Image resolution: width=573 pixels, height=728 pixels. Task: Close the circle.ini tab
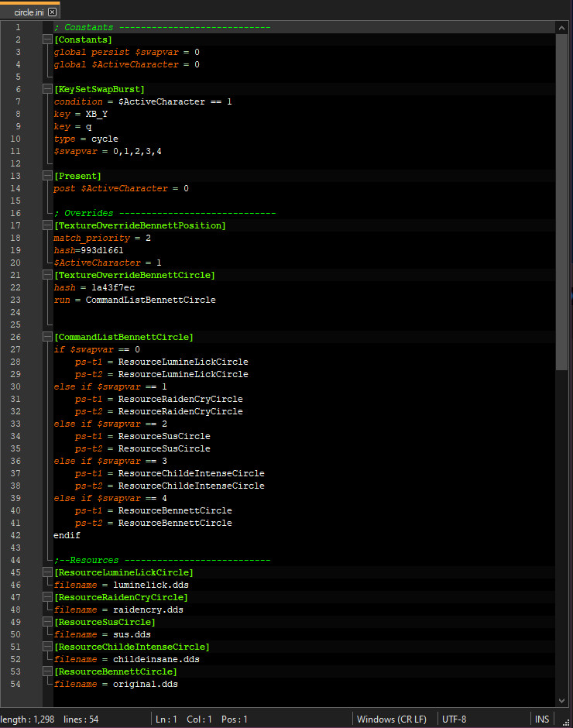coord(52,12)
